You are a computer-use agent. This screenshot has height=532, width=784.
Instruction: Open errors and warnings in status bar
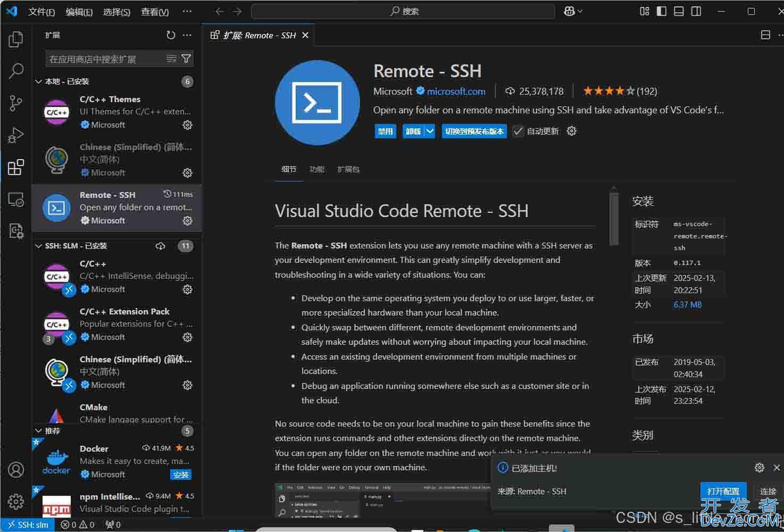tap(78, 525)
